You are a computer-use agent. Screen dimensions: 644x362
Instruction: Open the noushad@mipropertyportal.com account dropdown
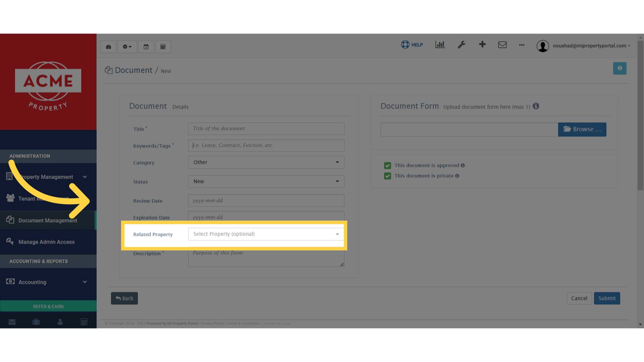[x=592, y=46]
